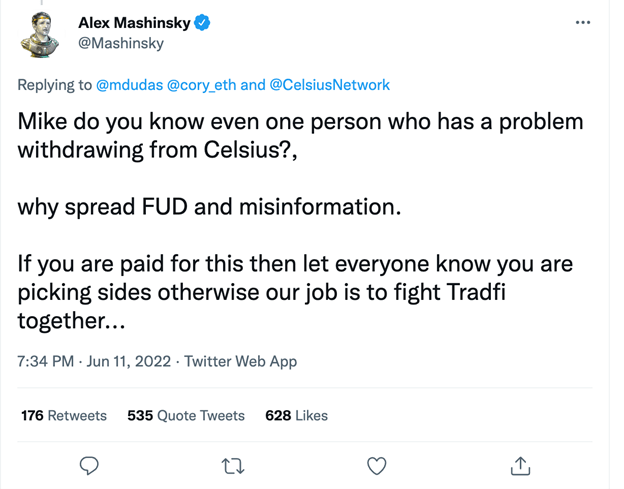Open the @Mashinsky handle link
This screenshot has width=624, height=489.
[121, 43]
